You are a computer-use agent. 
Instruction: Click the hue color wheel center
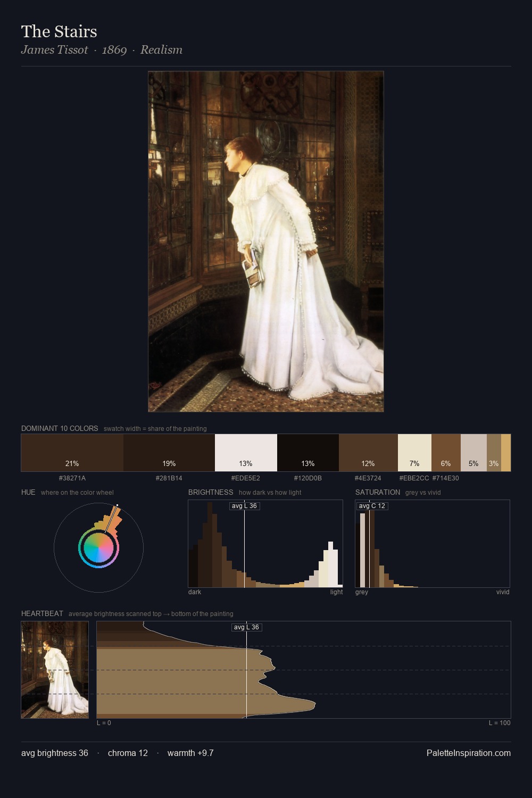point(98,547)
